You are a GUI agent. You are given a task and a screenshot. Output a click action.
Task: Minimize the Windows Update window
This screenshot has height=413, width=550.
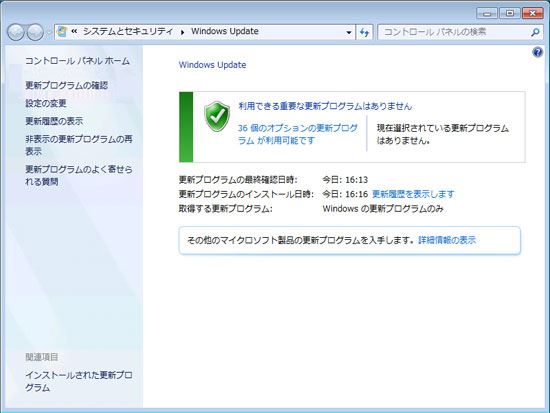pyautogui.click(x=487, y=13)
